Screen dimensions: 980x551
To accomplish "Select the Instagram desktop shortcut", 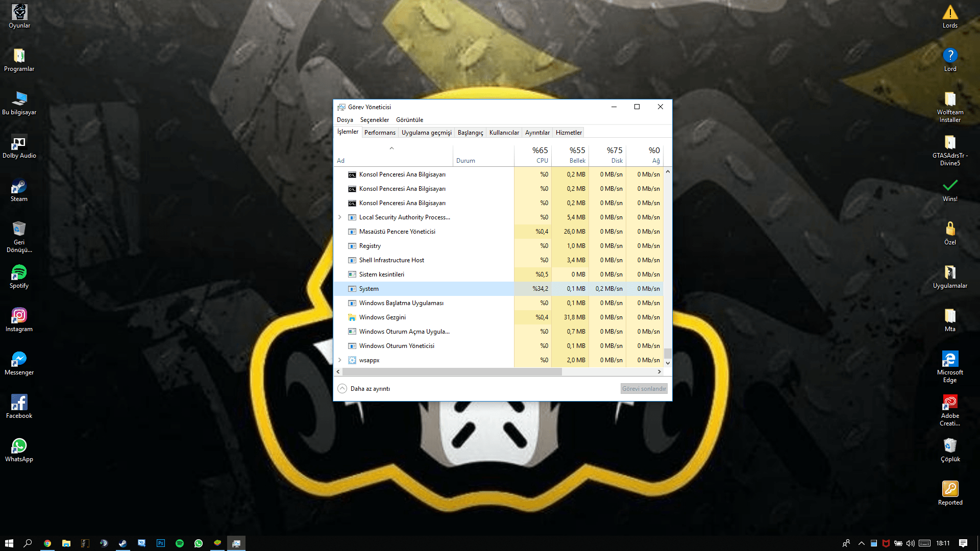I will tap(19, 320).
